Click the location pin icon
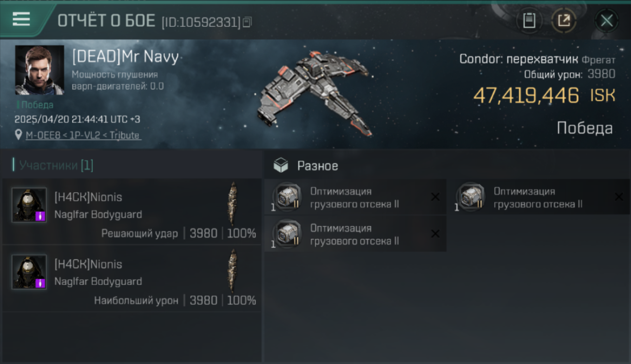 [x=18, y=135]
